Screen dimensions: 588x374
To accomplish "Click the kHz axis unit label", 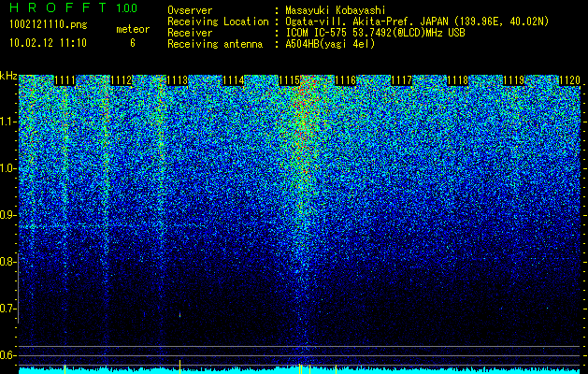I will pyautogui.click(x=8, y=76).
